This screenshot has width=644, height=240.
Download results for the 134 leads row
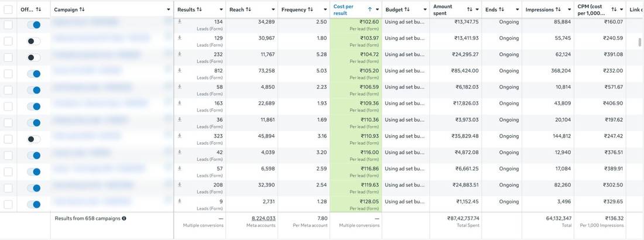[180, 22]
